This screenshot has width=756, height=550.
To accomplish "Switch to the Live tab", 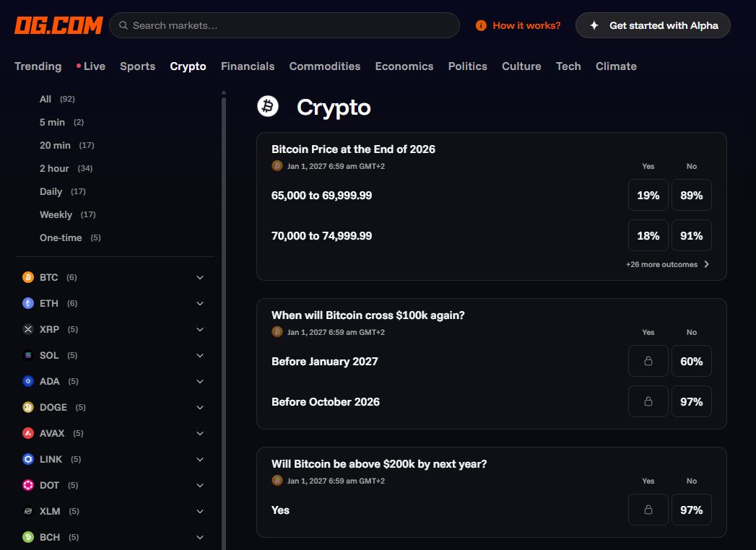I will click(91, 66).
